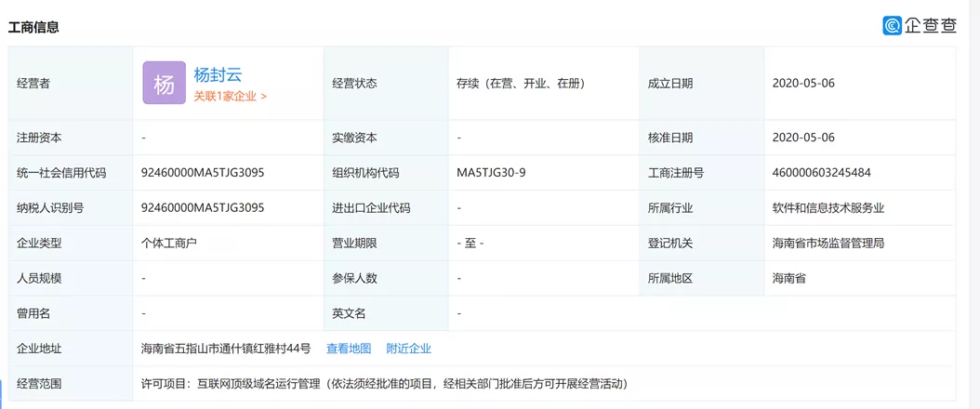Click the 营业期限 label cell
Viewport: 980px width, 409px height.
click(x=386, y=243)
